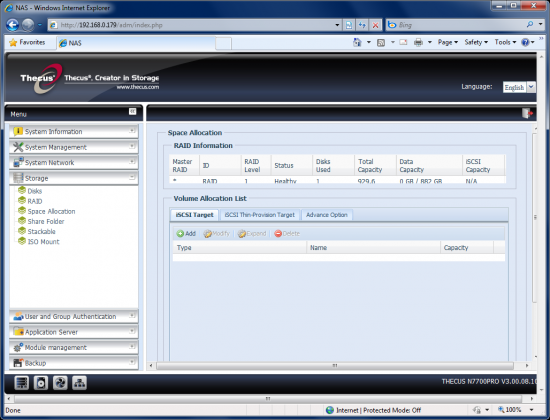Open the Favorites star button
Viewport: 550px width, 420px height.
coord(28,42)
